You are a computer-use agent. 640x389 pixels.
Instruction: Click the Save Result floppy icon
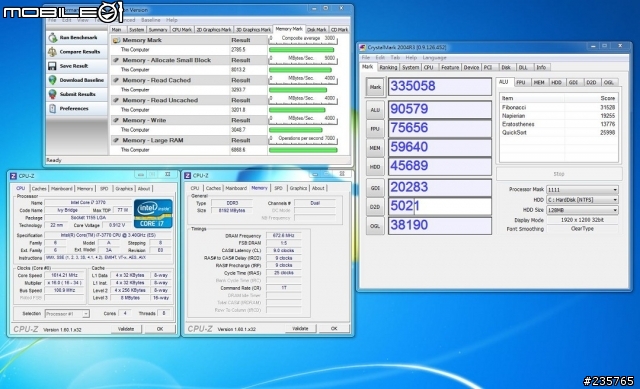pos(53,66)
